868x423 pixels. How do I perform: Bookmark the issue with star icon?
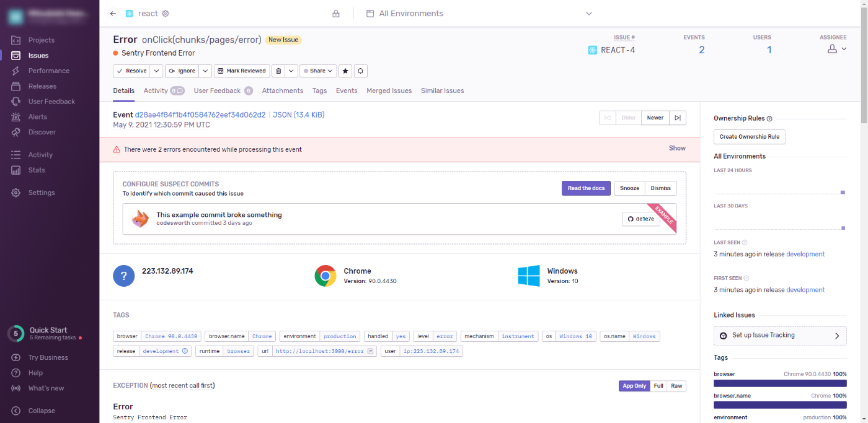(346, 71)
